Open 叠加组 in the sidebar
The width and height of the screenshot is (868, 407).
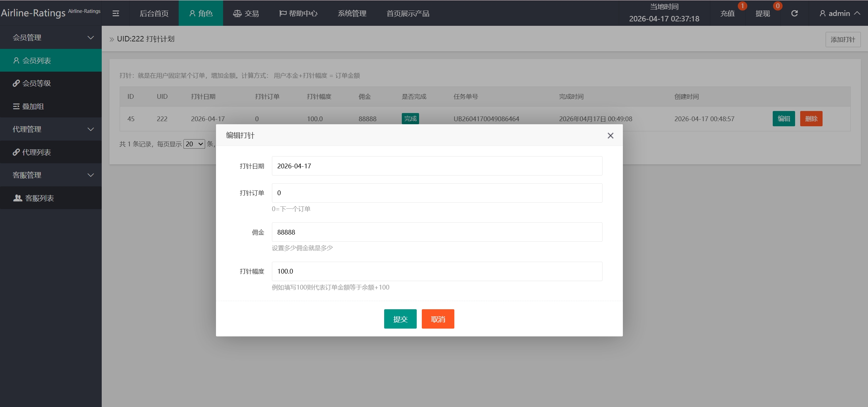33,106
